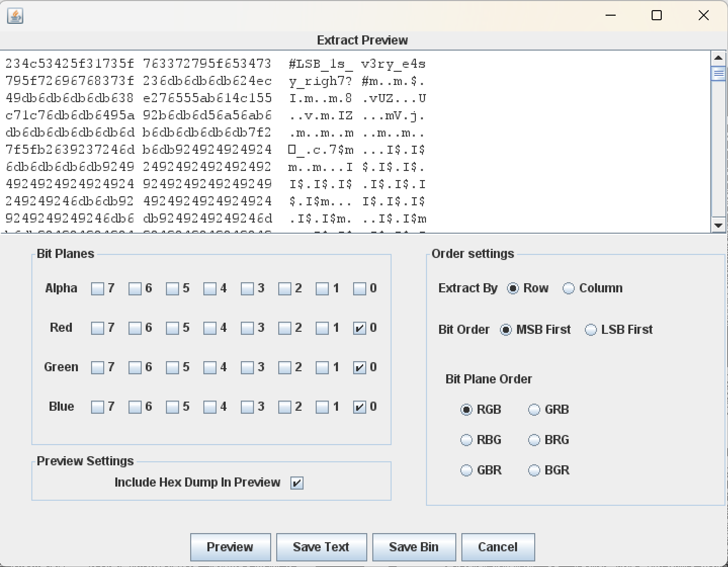Tick Red bit plane 4

tap(210, 328)
